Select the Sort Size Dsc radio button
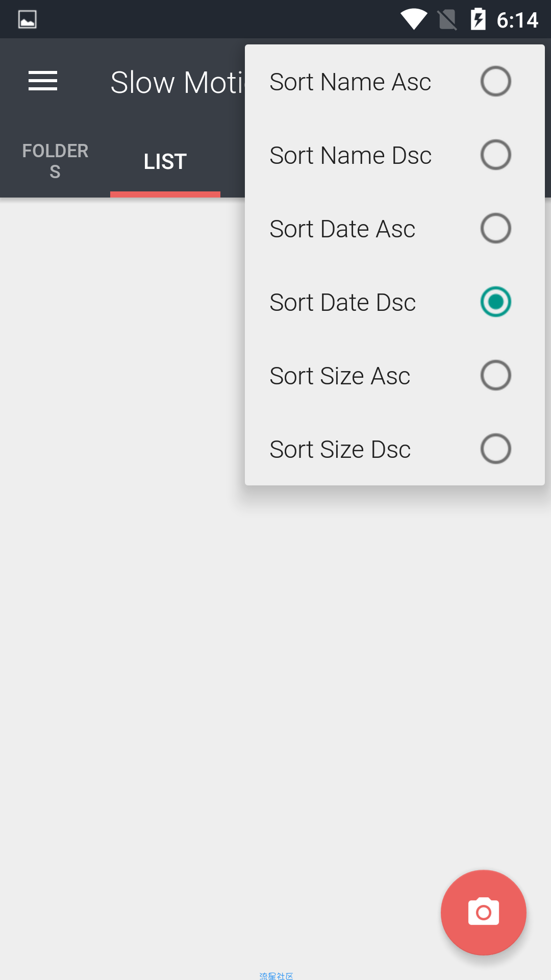The height and width of the screenshot is (980, 551). 495,449
